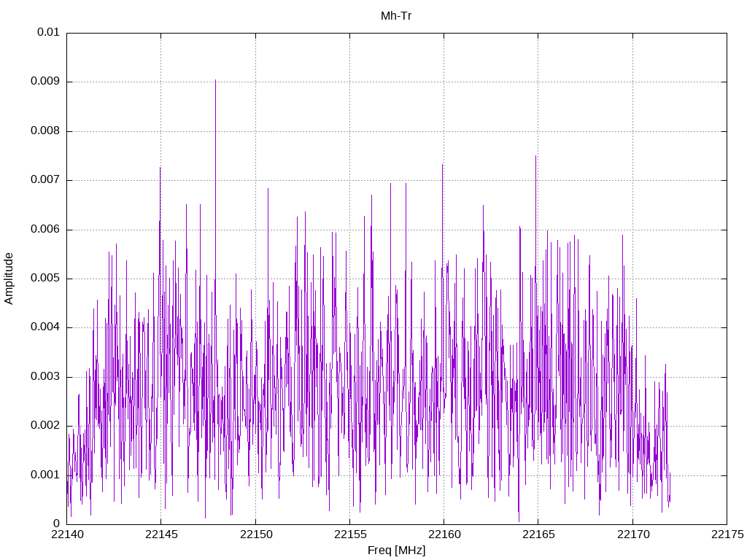Click the plot title Mh-Tr
Viewport: 747px width, 560px height.
[396, 16]
